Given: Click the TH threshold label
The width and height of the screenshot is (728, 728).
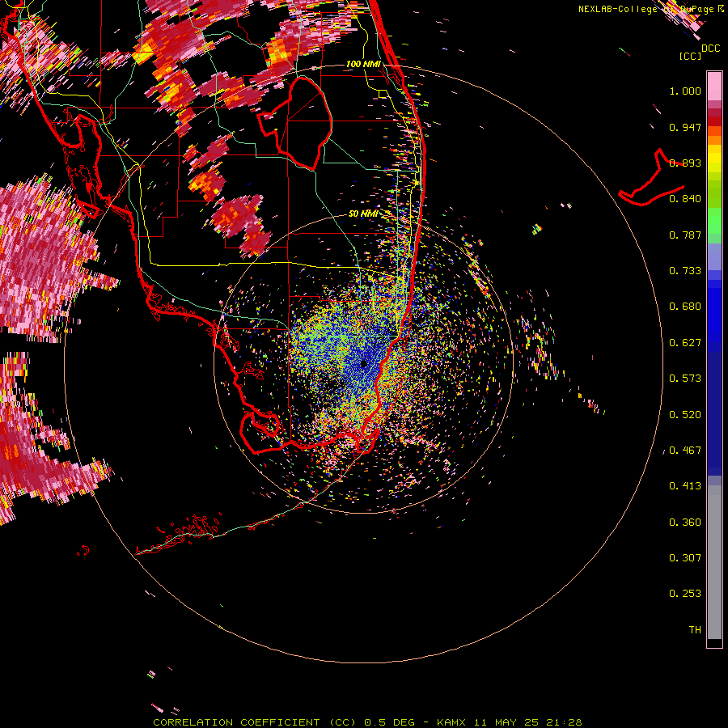Looking at the screenshot, I should click(695, 630).
